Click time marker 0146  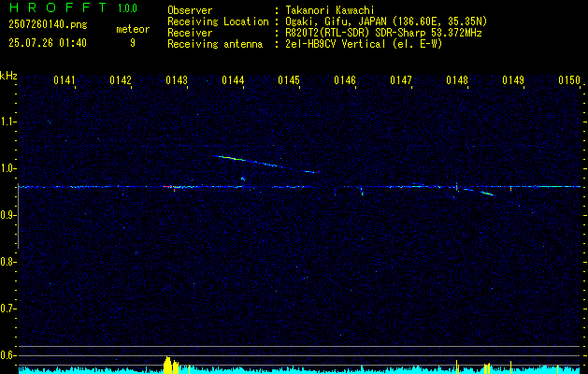(345, 80)
